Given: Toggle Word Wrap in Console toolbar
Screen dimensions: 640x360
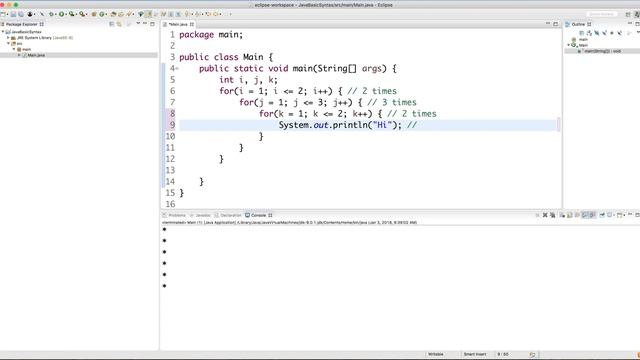Looking at the screenshot, I should [x=577, y=215].
